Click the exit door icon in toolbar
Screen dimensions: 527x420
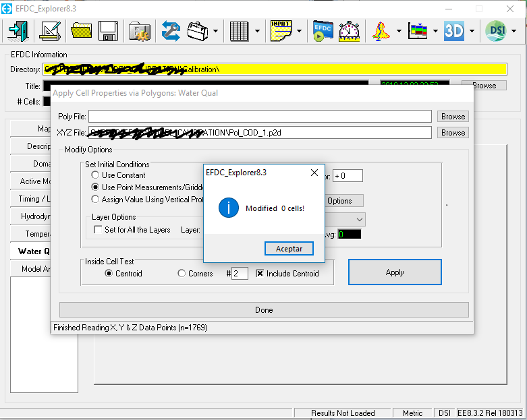tap(18, 31)
